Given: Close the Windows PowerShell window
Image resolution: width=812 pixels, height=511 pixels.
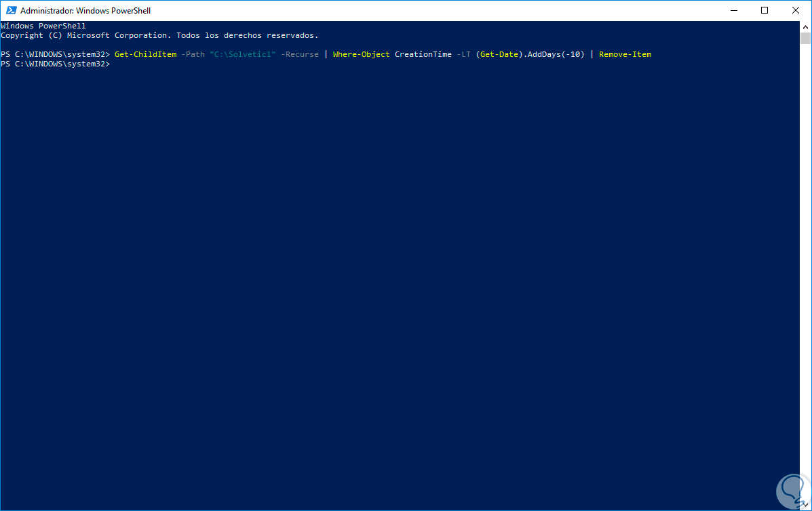Looking at the screenshot, I should [796, 10].
